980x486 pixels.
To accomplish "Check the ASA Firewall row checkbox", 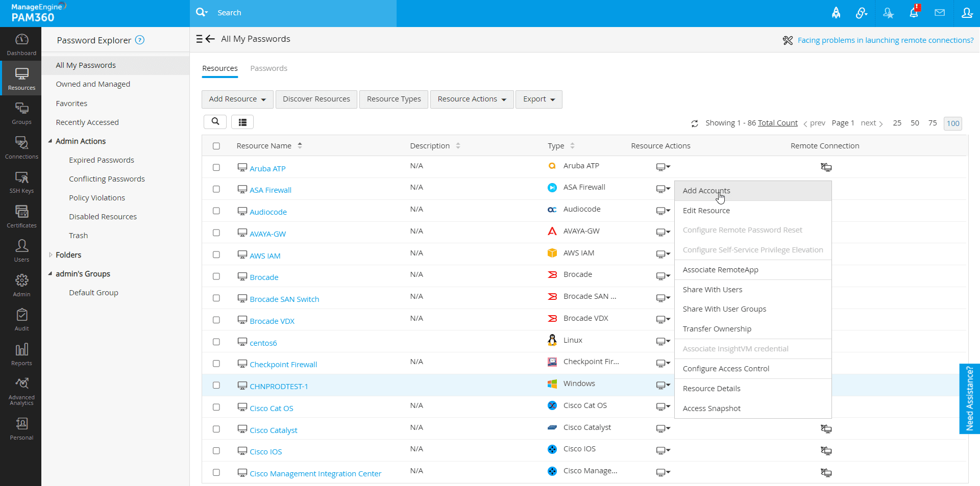I will [216, 189].
